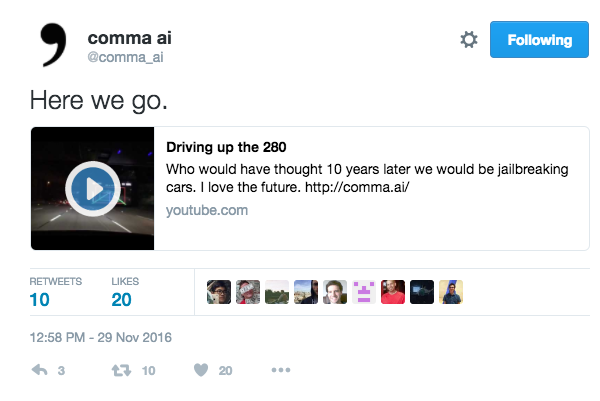The height and width of the screenshot is (401, 600).
Task: Retweet this tweet using the retweet icon
Action: pos(119,370)
